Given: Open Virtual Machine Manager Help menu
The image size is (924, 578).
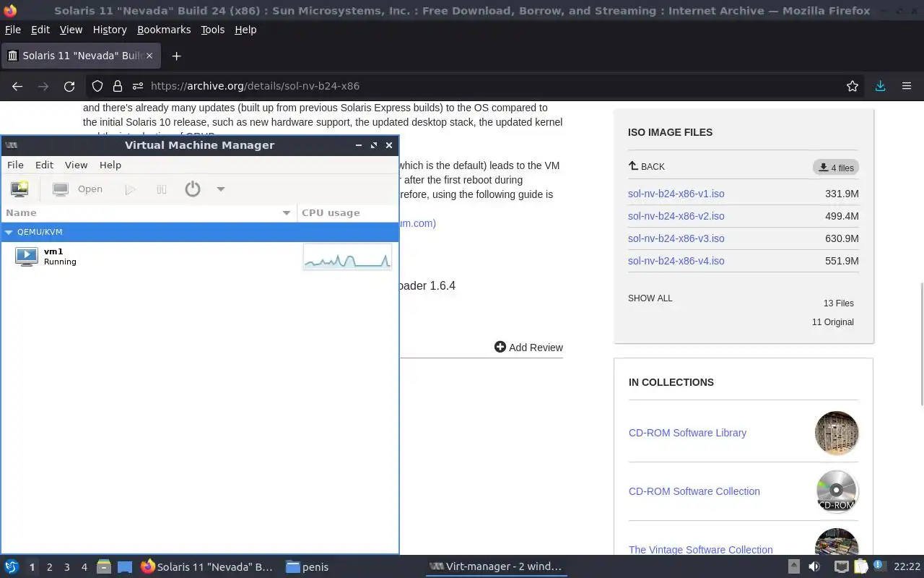Looking at the screenshot, I should pos(110,165).
